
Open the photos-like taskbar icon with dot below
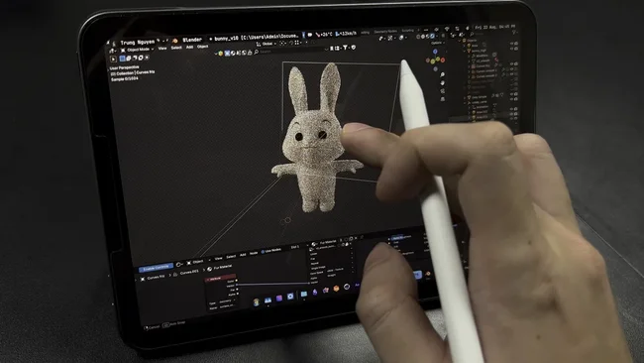click(268, 301)
